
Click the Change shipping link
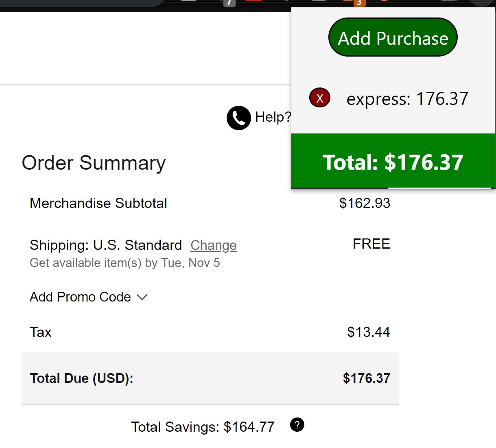pos(213,245)
